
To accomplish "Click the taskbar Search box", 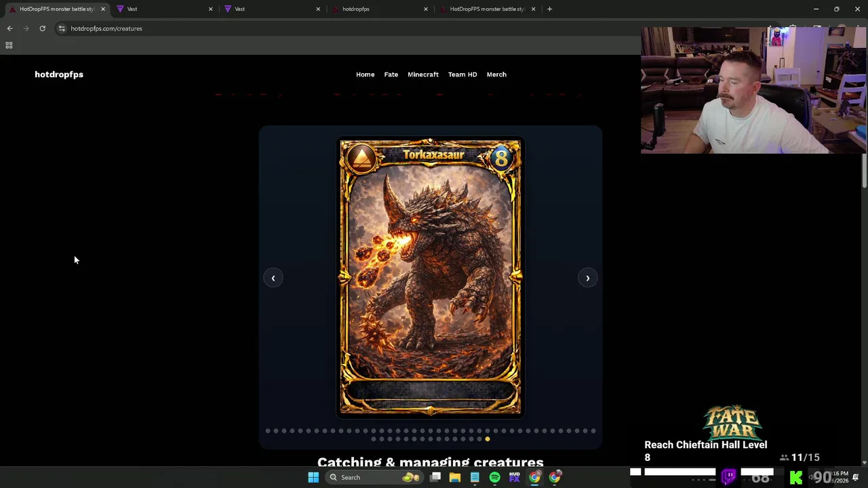I will point(373,477).
